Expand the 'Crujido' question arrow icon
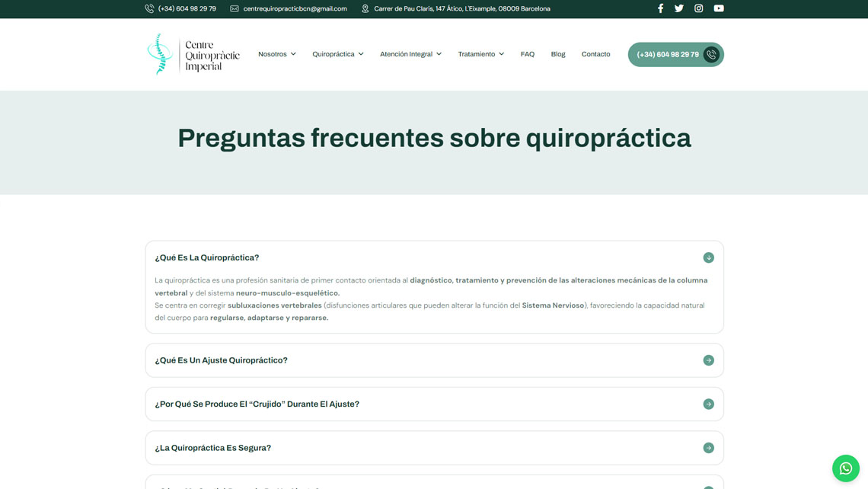 pyautogui.click(x=708, y=404)
